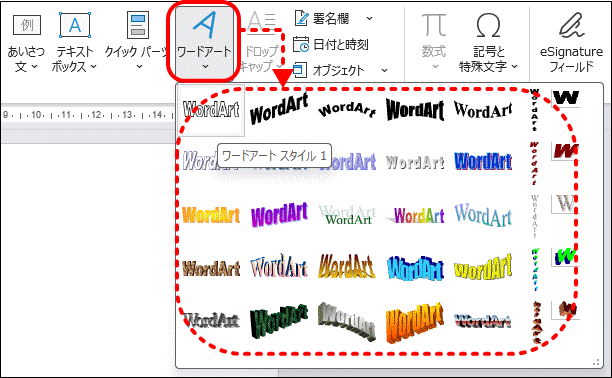
Task: Choose the rainbow purple-orange WordArt style
Action: point(415,215)
